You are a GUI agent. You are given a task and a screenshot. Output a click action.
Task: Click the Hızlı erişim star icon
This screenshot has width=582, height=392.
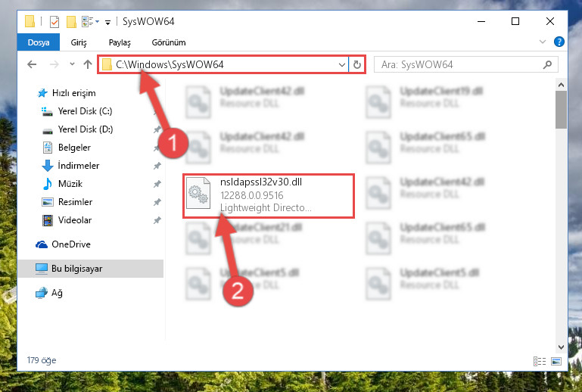point(42,93)
